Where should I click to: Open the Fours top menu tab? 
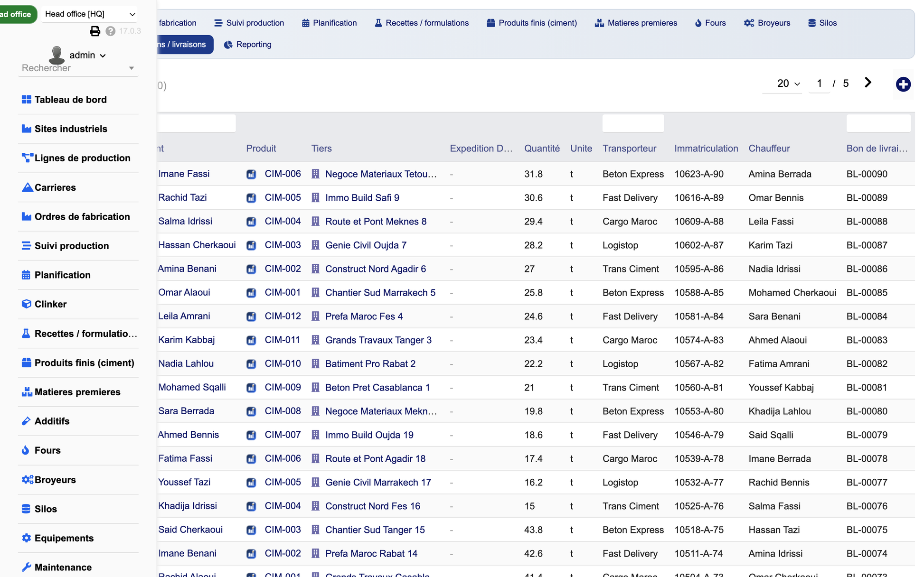click(710, 23)
